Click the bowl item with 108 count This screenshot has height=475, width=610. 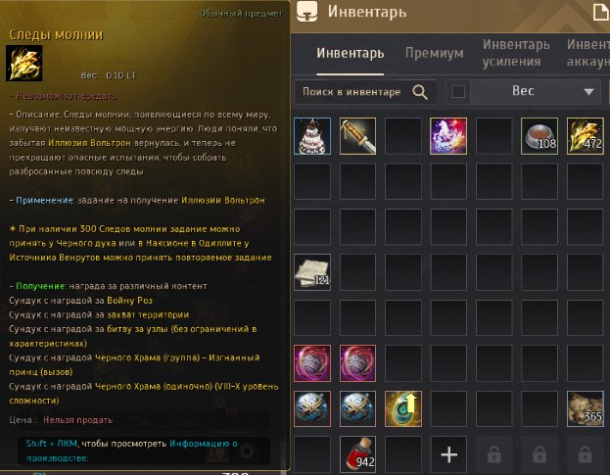[539, 136]
